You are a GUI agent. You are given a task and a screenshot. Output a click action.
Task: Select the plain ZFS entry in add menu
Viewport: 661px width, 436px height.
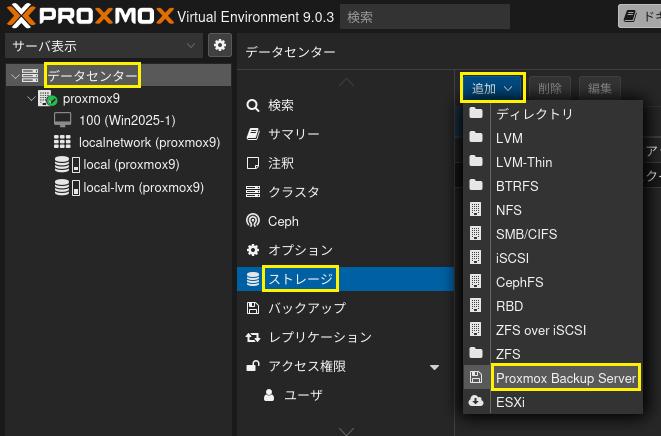tap(553, 354)
